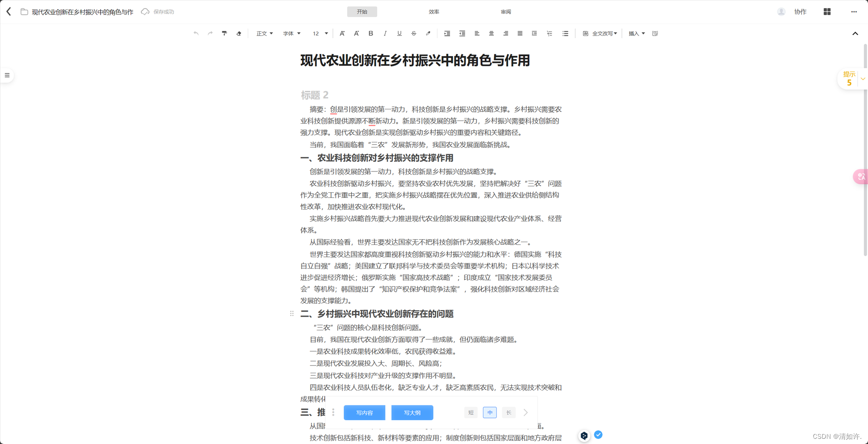Select the format painter tool

(224, 33)
